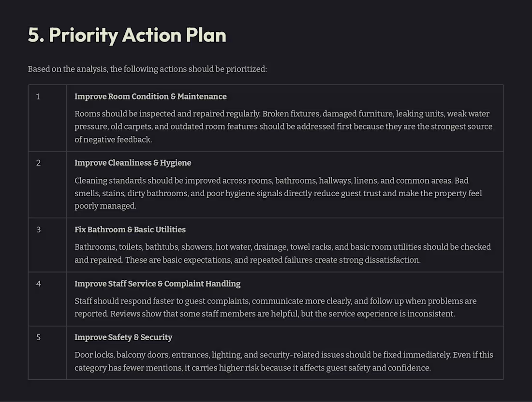Click the bathrooms and toilets description text
Viewport: 532px width, 402px height.
pos(282,253)
